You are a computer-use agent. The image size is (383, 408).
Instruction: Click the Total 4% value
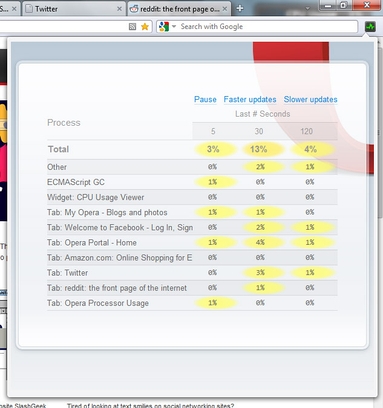(x=310, y=149)
